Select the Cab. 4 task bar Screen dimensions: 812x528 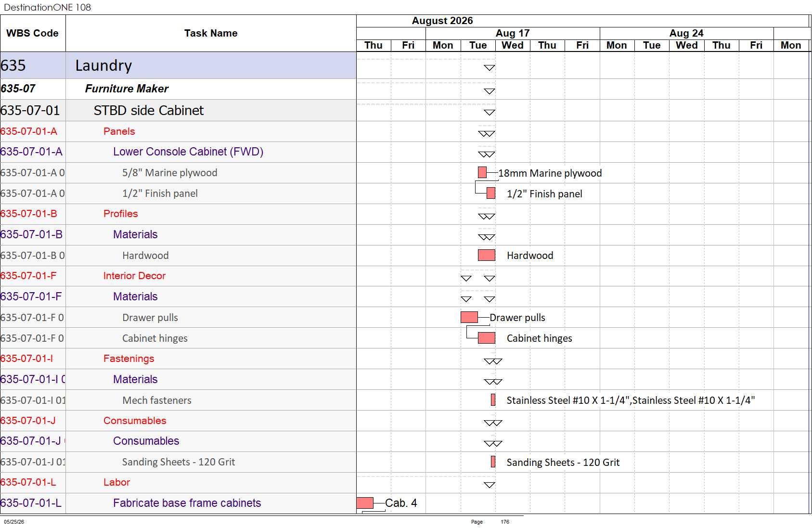point(365,503)
